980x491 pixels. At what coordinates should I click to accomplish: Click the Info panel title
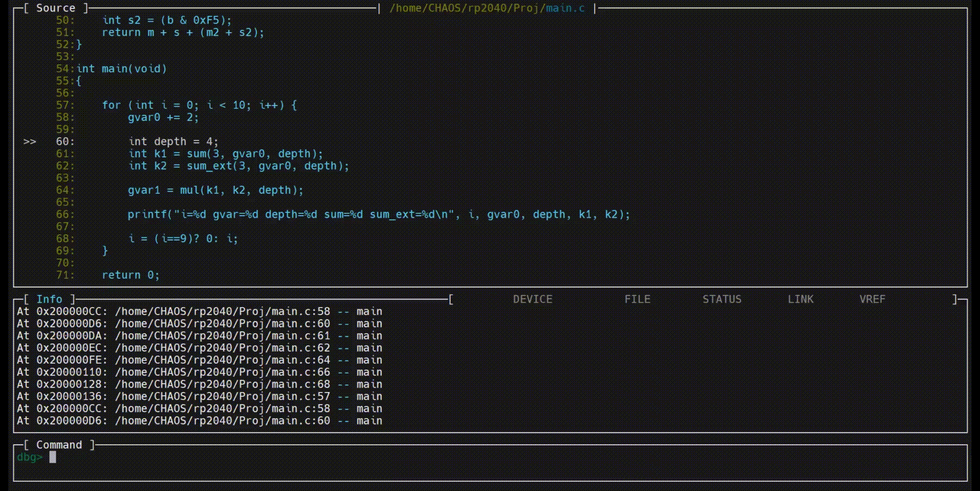tap(49, 299)
